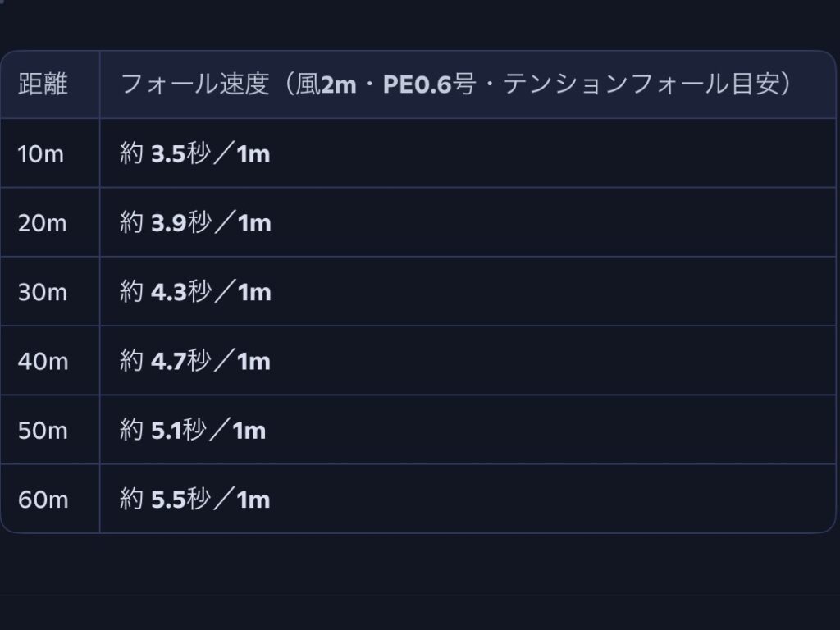Image resolution: width=840 pixels, height=630 pixels.
Task: Select the 40m distance cell
Action: coord(43,361)
